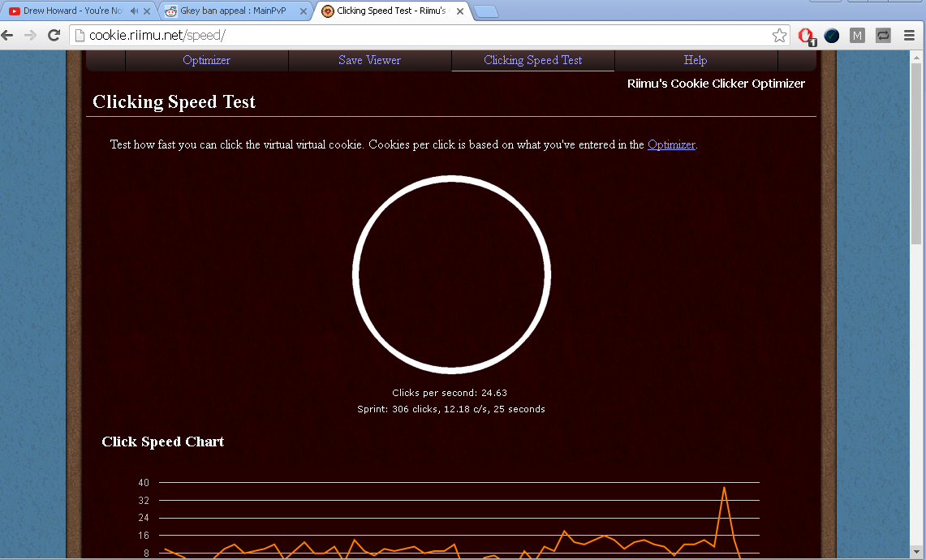Image resolution: width=926 pixels, height=560 pixels.
Task: Open the dark circular checkmark extension icon
Action: coord(832,36)
